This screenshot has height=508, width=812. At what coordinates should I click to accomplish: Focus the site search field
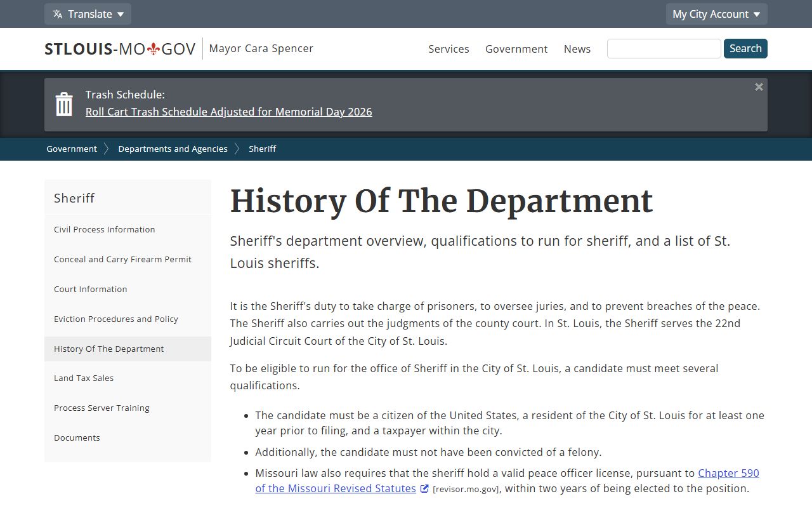[664, 49]
